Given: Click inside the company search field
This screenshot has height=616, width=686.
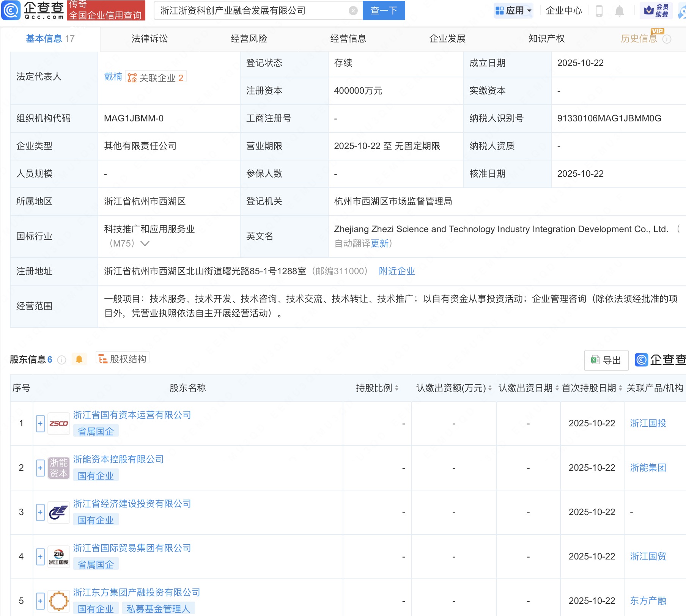Looking at the screenshot, I should [250, 11].
